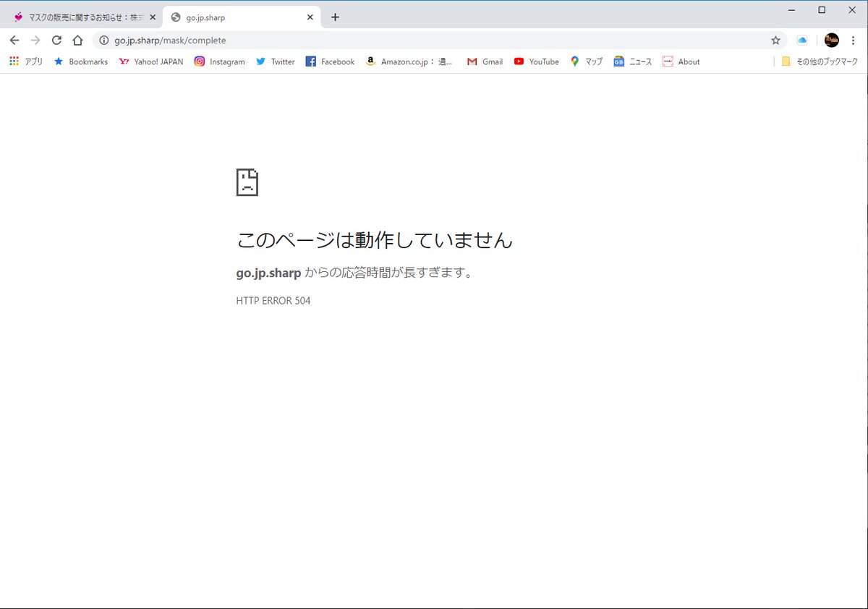Click the sad page error icon
This screenshot has height=609, width=868.
pos(247,182)
